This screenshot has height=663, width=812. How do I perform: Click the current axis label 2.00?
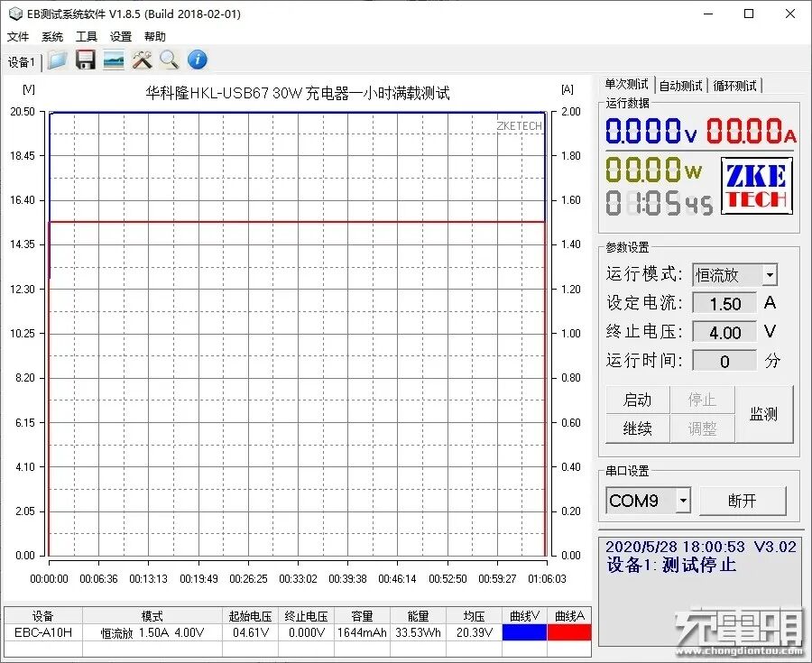pyautogui.click(x=571, y=112)
